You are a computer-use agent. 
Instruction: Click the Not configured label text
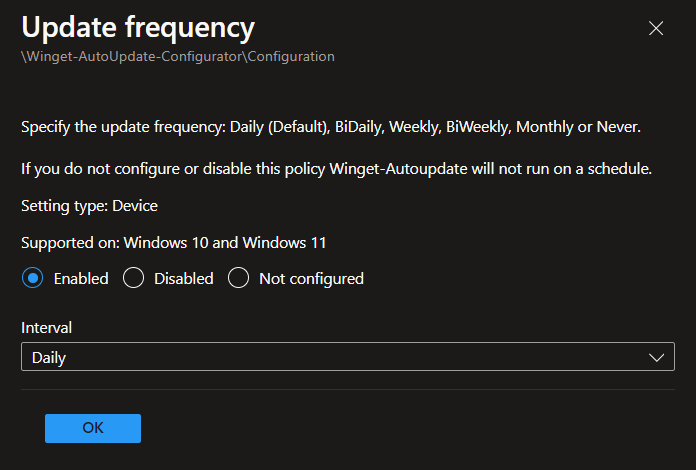pyautogui.click(x=311, y=279)
